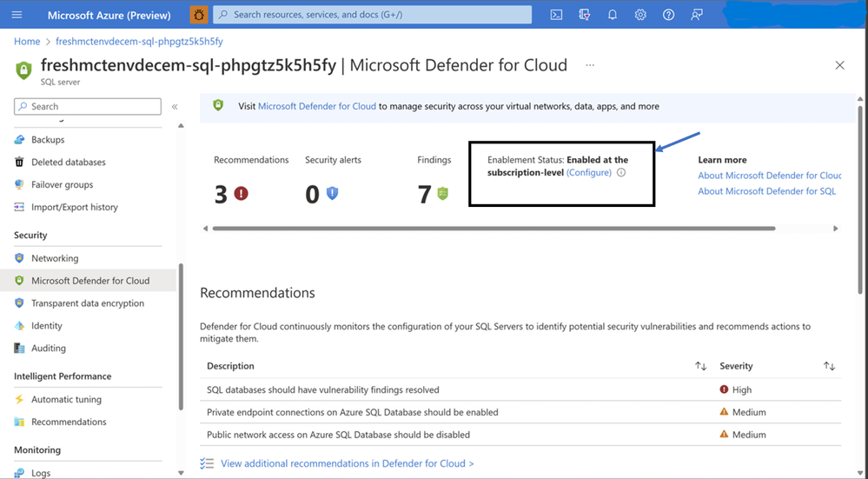Click the Security alerts blue shield icon
Image resolution: width=868 pixels, height=479 pixels.
[332, 193]
